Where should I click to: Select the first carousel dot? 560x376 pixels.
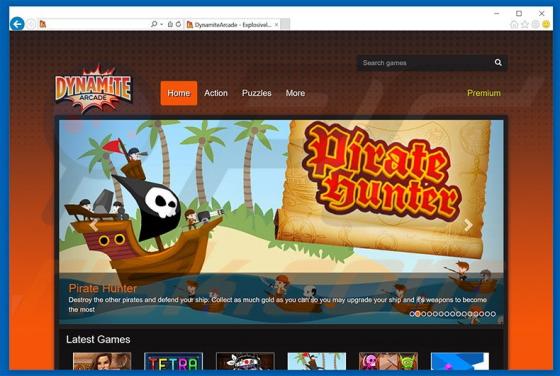(x=412, y=314)
